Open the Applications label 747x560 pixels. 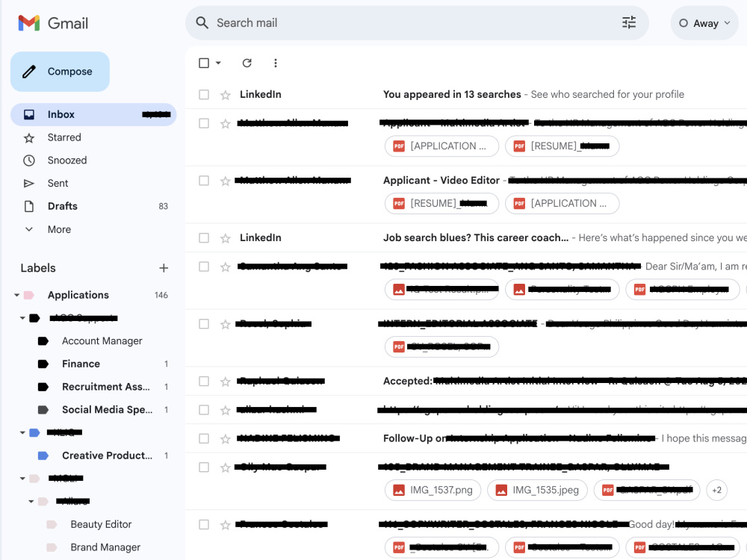[x=78, y=295]
